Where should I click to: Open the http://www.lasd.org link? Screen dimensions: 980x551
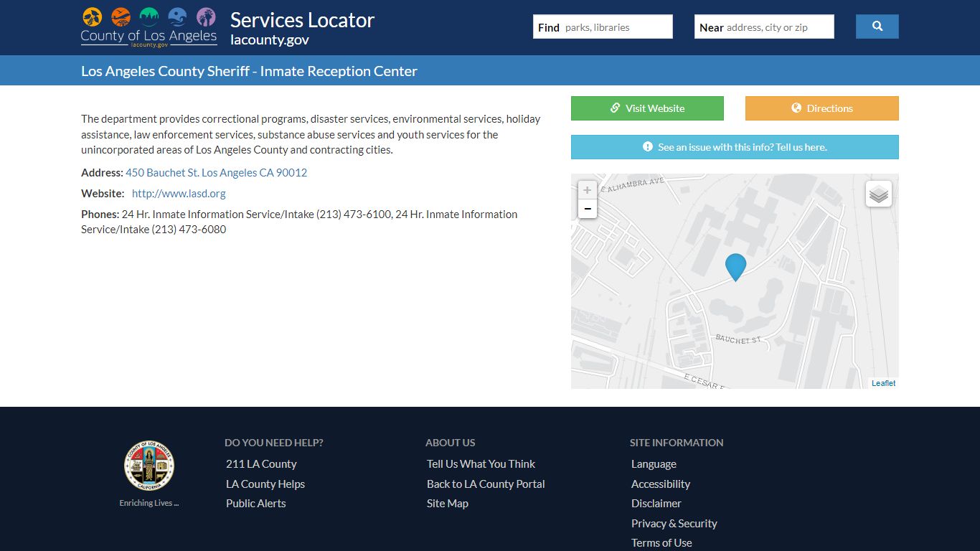click(x=179, y=193)
